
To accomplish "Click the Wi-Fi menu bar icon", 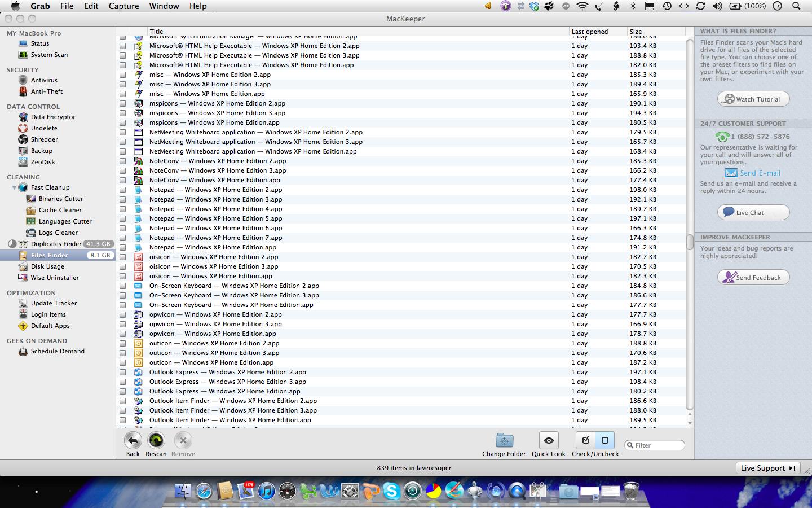I will point(582,6).
